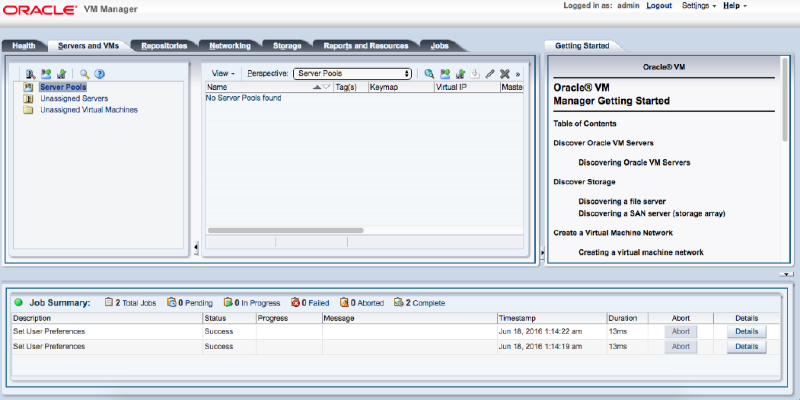Click the Complete jobs icon in Job Summary

click(399, 302)
